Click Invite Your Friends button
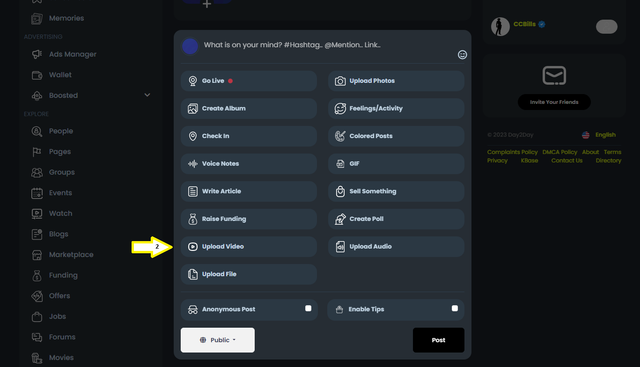Image resolution: width=640 pixels, height=367 pixels. coord(554,102)
